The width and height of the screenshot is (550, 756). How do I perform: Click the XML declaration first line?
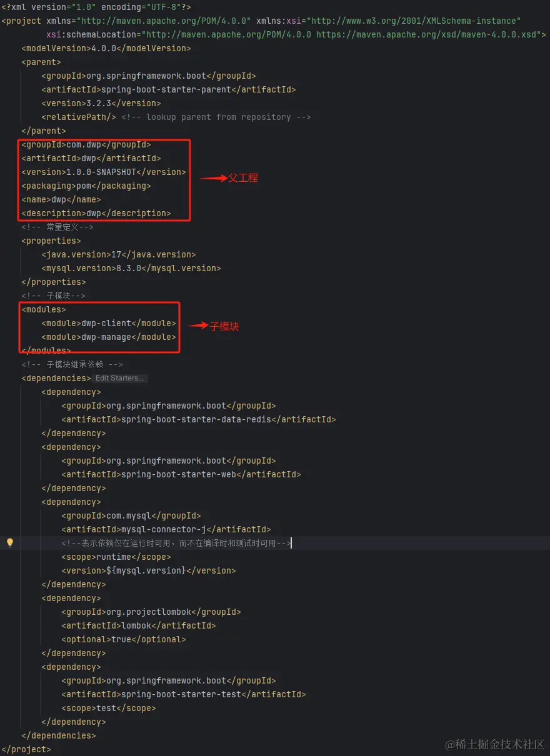coord(96,7)
